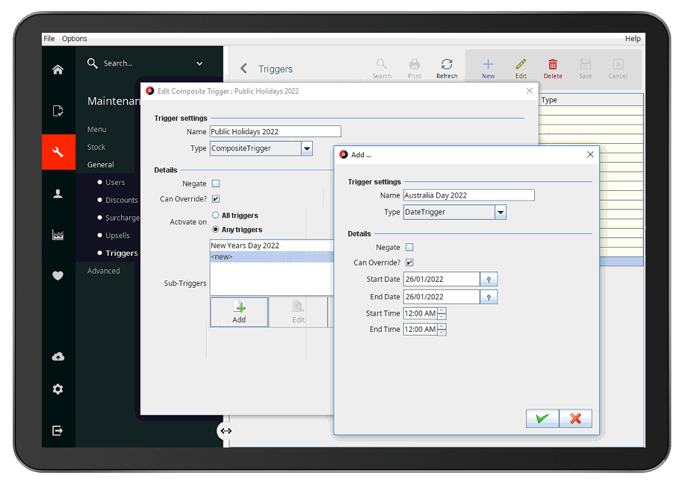
Task: Click the Start Date field
Action: 441,279
